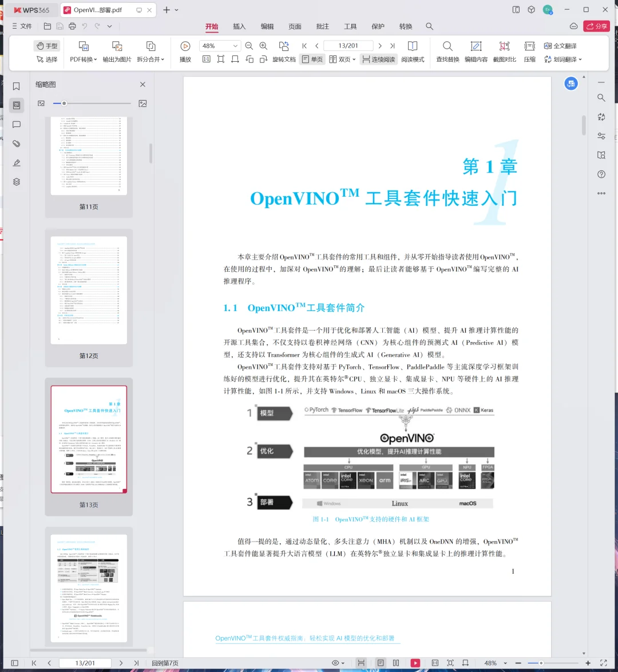The image size is (618, 672).
Task: Click ribbon page number field 13/201
Action: 348,46
